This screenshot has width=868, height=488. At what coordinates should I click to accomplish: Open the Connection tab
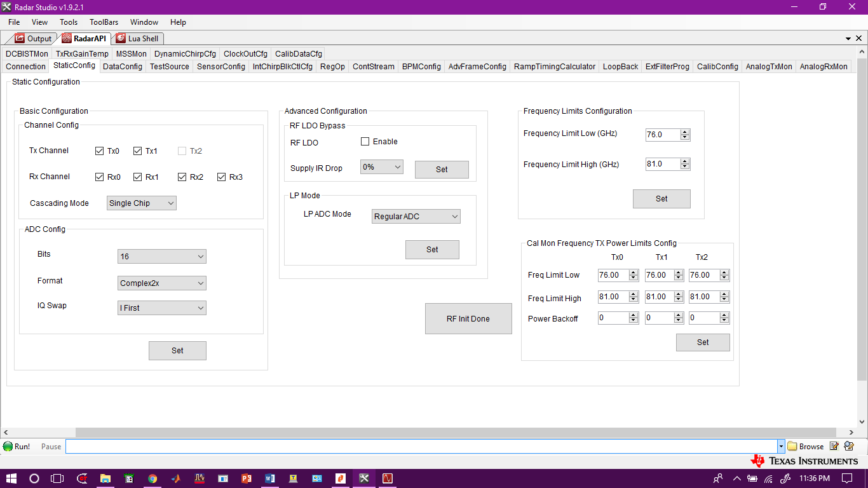(x=26, y=67)
